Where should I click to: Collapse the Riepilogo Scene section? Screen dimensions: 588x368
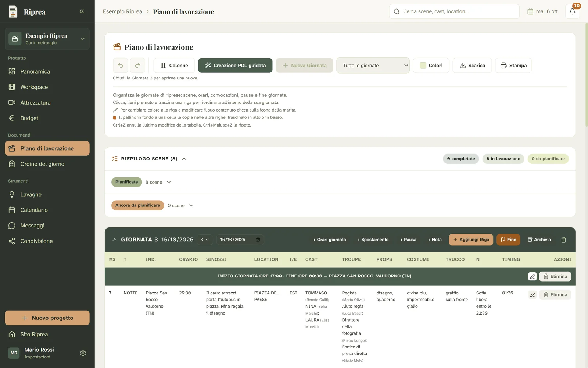184,159
